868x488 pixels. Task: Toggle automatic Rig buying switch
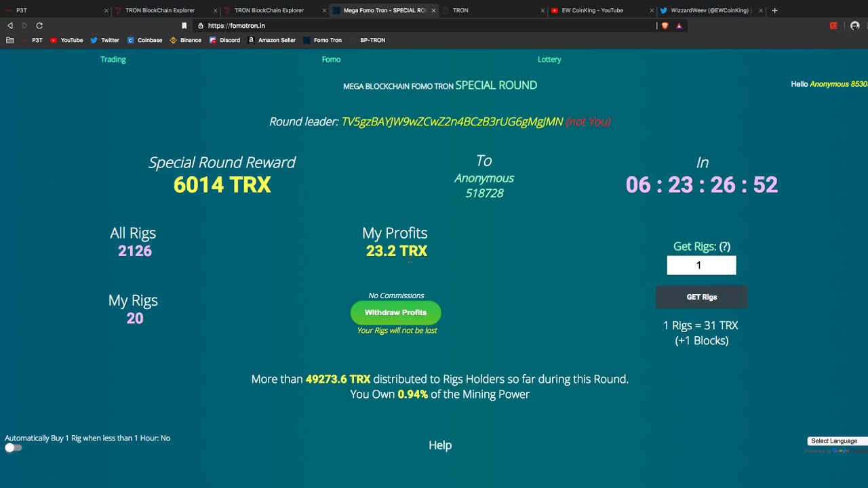13,447
